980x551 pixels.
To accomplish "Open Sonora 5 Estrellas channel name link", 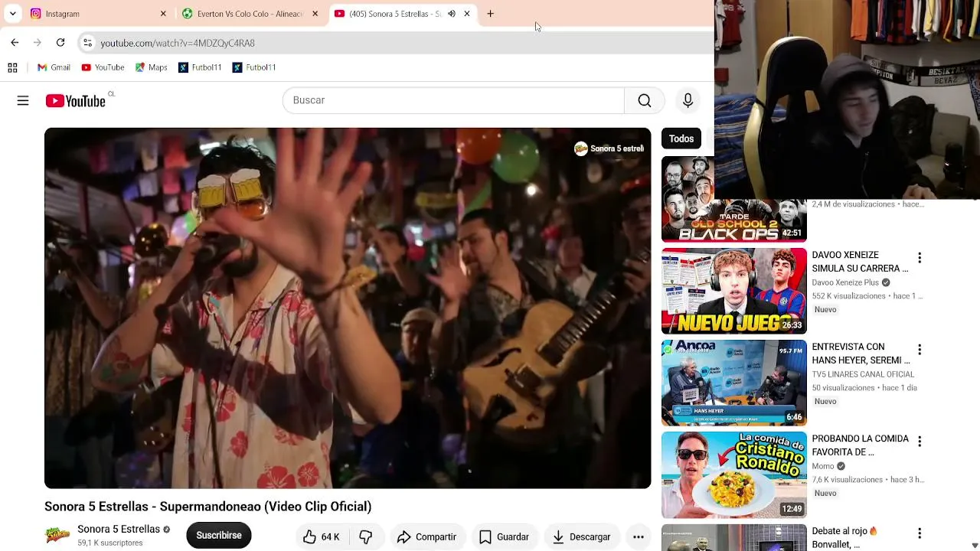I will (x=119, y=529).
